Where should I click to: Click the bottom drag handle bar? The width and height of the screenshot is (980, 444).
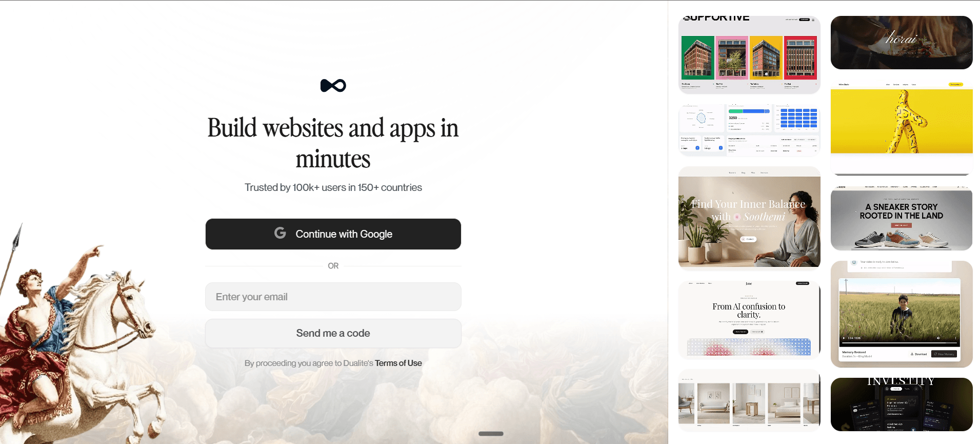coord(491,434)
